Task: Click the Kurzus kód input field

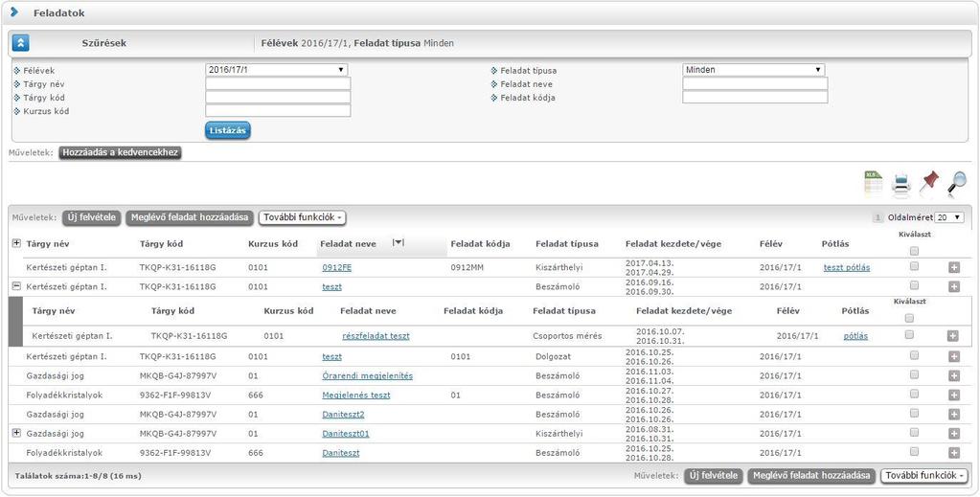Action: (x=278, y=111)
